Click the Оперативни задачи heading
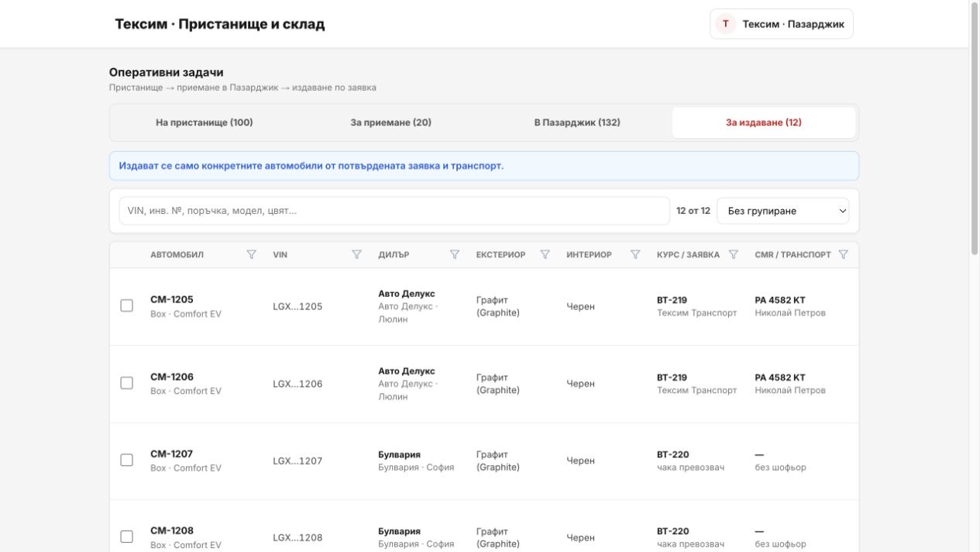Viewport: 980px width, 552px height. tap(166, 72)
